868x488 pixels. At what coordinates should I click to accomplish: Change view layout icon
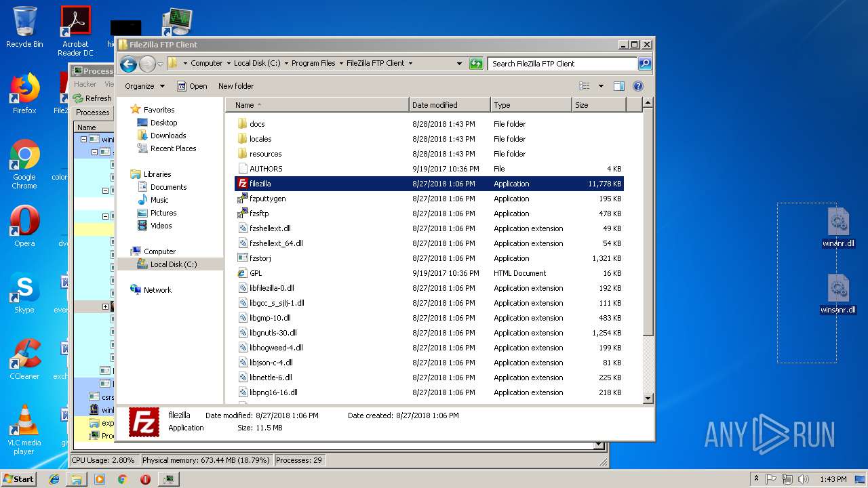[x=585, y=86]
